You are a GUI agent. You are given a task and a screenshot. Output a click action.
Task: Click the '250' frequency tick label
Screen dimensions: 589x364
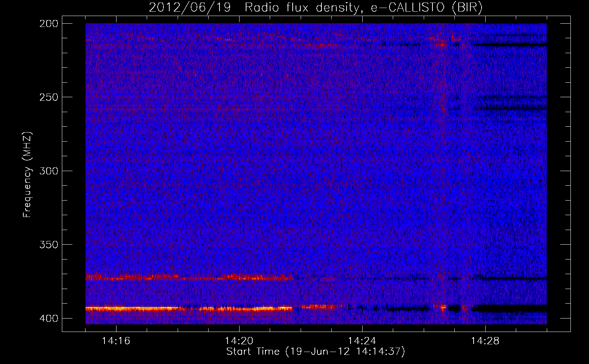49,97
